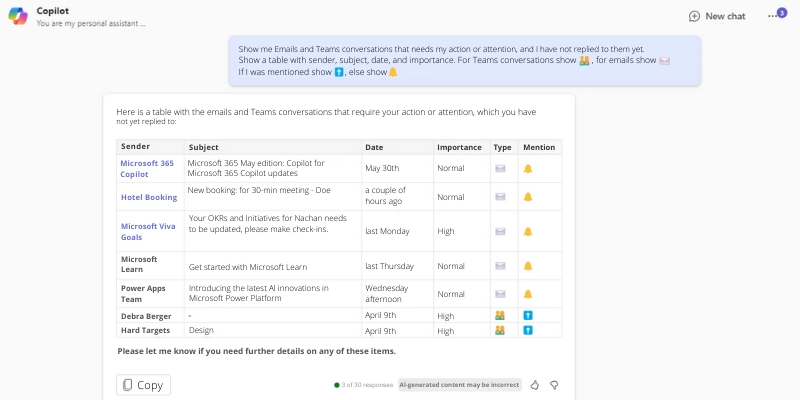Select the Hard Targets sender cell
This screenshot has height=400, width=800.
point(150,330)
